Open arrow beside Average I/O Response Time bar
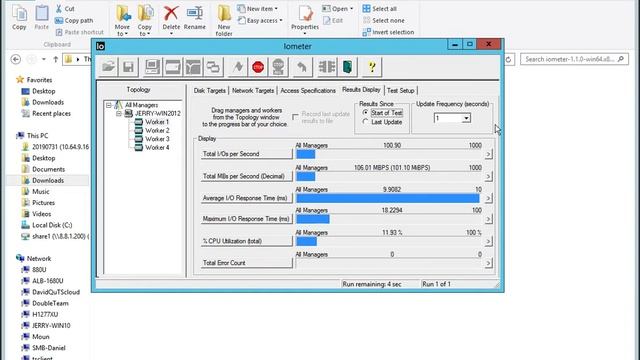Image resolution: width=640 pixels, height=360 pixels. tap(488, 198)
